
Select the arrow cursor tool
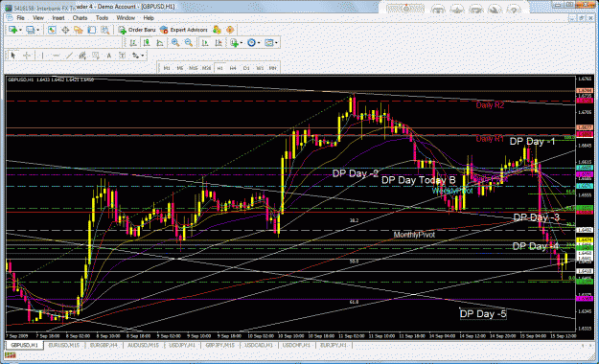[x=13, y=56]
